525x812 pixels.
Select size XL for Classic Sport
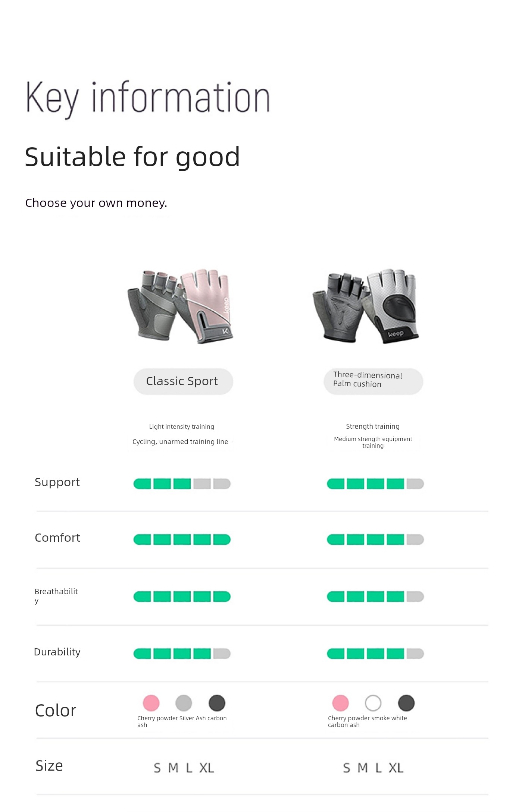point(207,768)
